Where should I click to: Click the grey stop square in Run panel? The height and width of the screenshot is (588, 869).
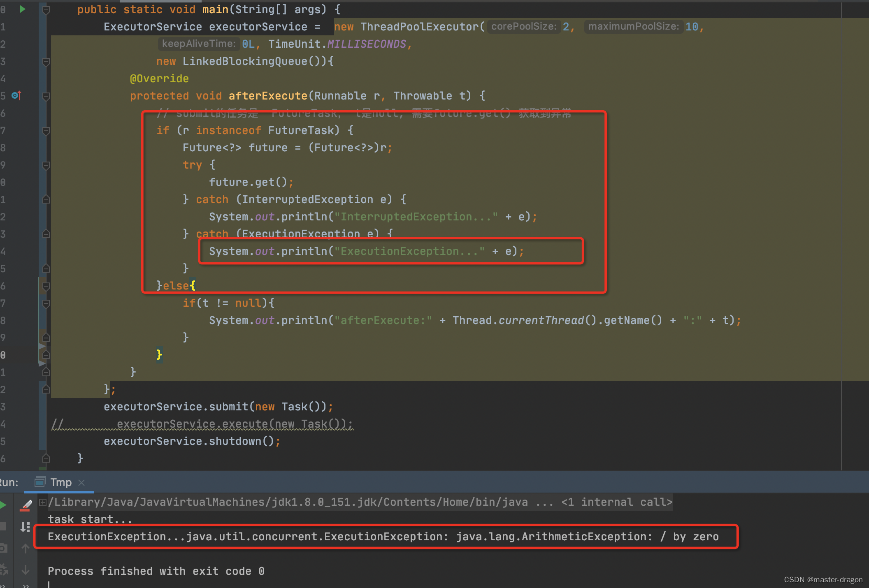pos(3,526)
